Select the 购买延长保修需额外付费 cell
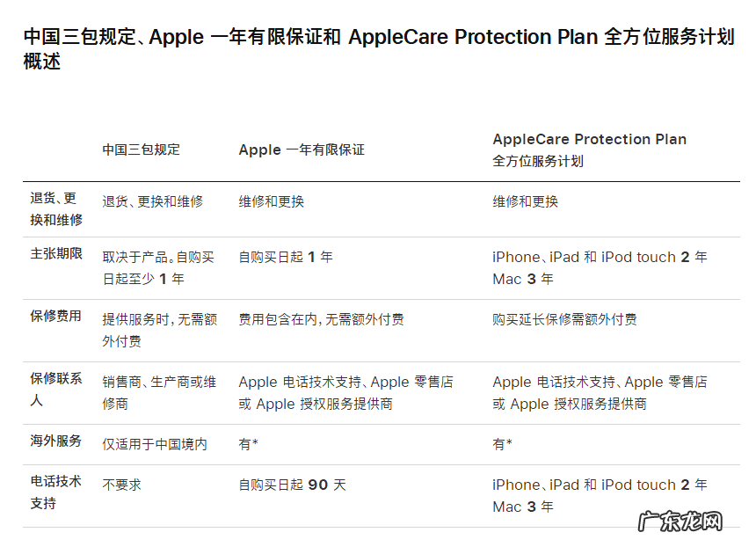The width and height of the screenshot is (756, 547). coord(564,319)
